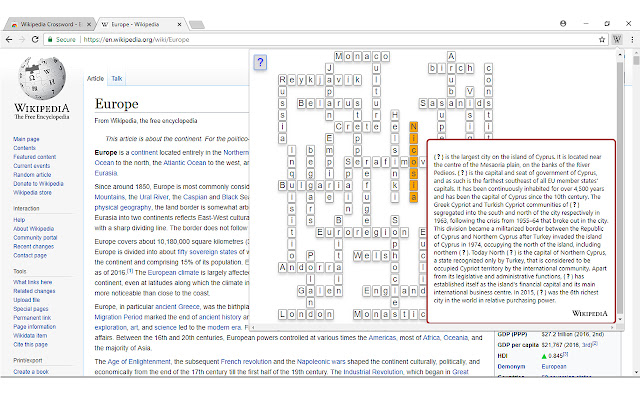The image size is (640, 400).
Task: Open the Main page sidebar link
Action: click(26, 139)
